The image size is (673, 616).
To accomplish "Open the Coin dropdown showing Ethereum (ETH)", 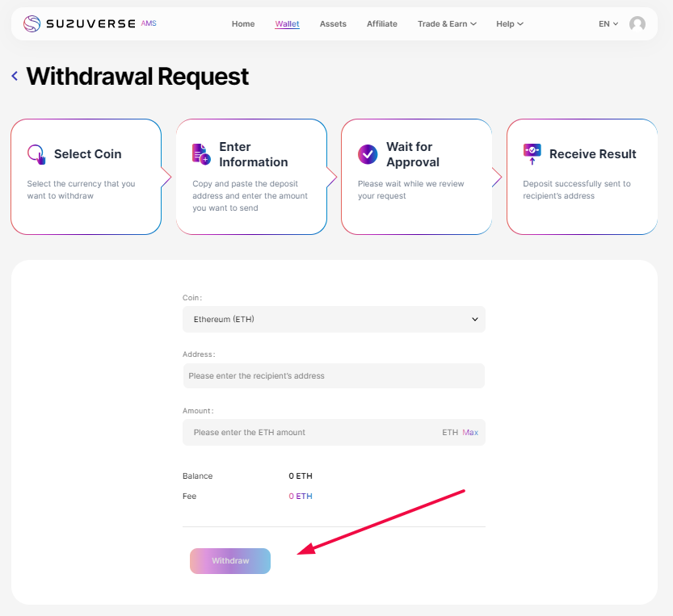I will click(334, 319).
